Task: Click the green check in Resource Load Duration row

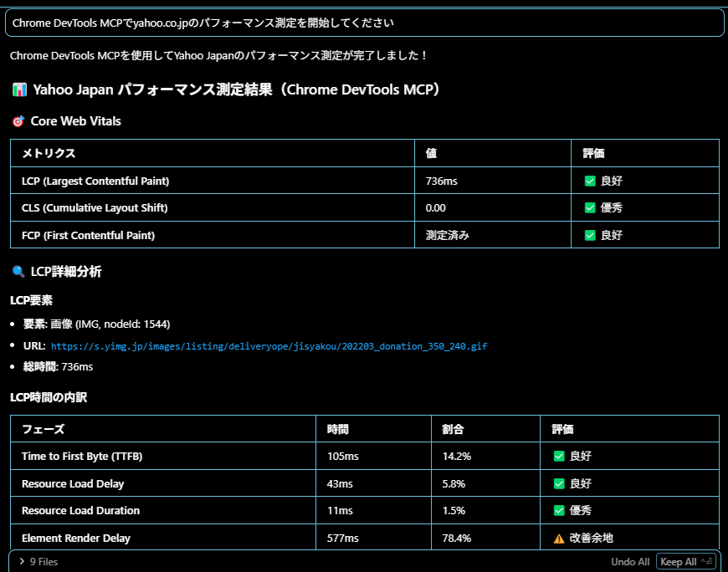Action: click(559, 510)
